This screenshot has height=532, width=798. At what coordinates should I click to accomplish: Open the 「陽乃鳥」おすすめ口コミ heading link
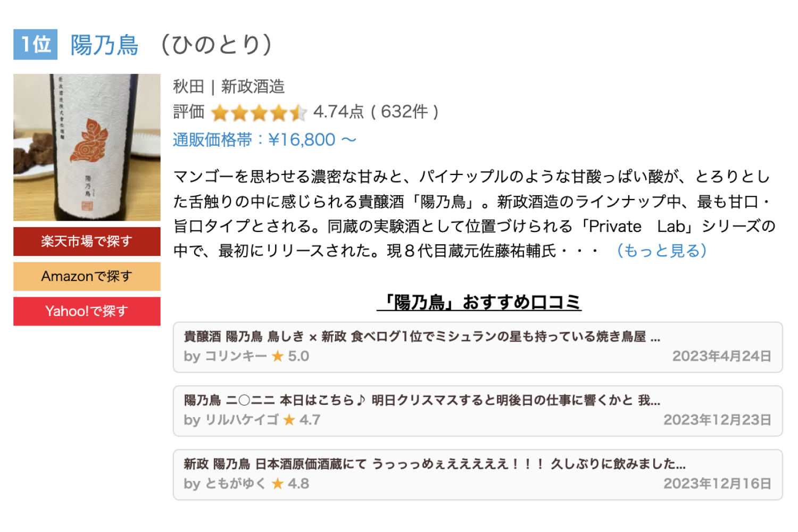tap(479, 302)
